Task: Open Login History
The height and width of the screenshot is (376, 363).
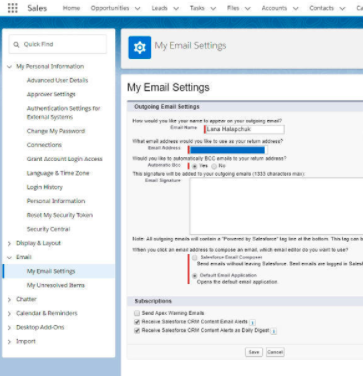Action: [45, 187]
